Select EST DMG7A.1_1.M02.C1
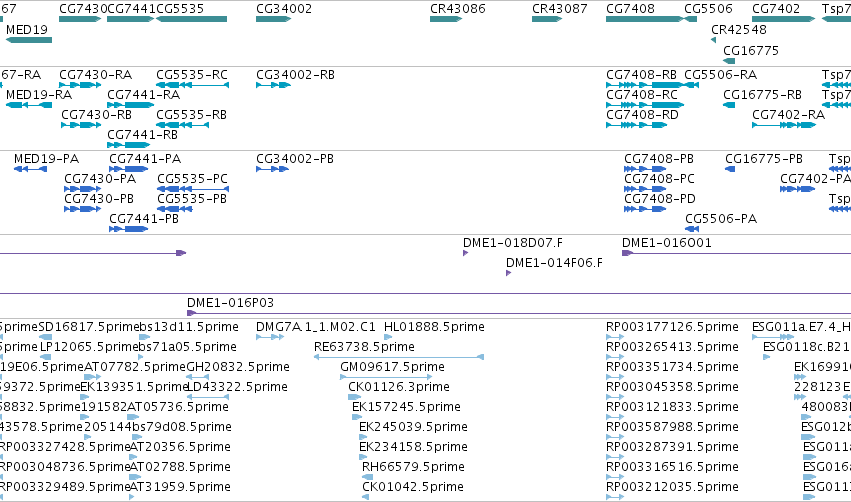851x502 pixels. pos(270,337)
